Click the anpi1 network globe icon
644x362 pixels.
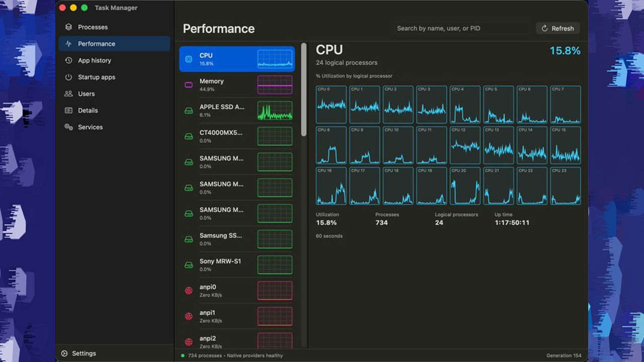tap(189, 316)
